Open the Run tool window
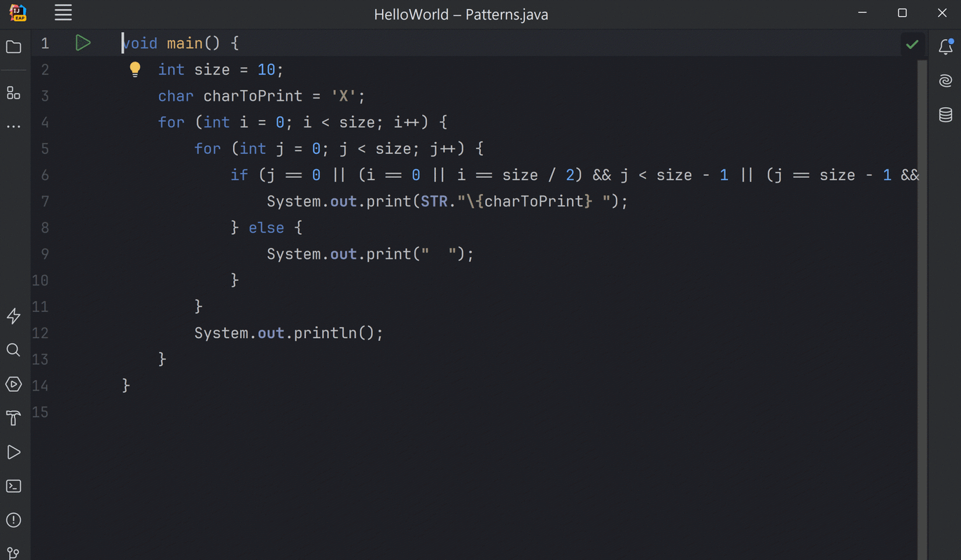The height and width of the screenshot is (560, 961). point(13,452)
